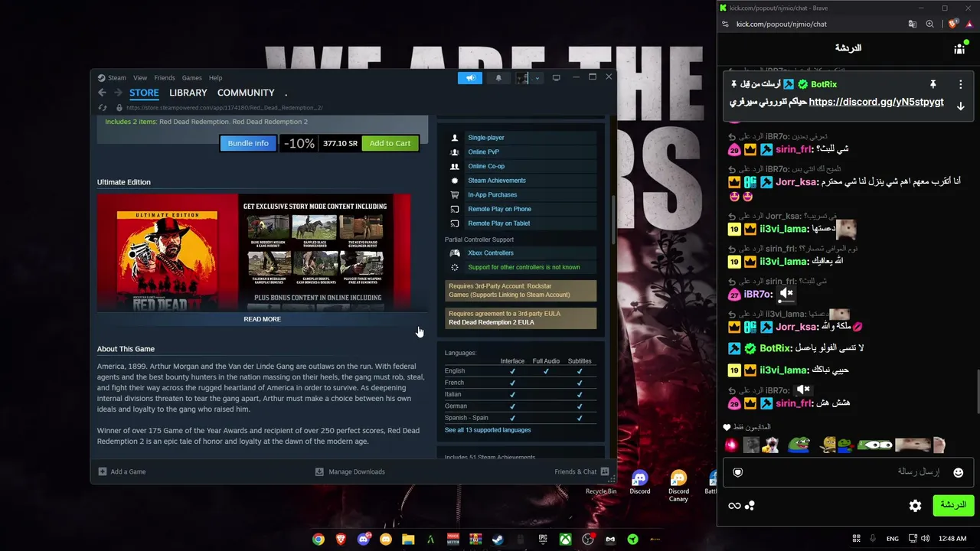Open the View menu in Steam
Viewport: 980px width, 551px height.
pos(140,77)
